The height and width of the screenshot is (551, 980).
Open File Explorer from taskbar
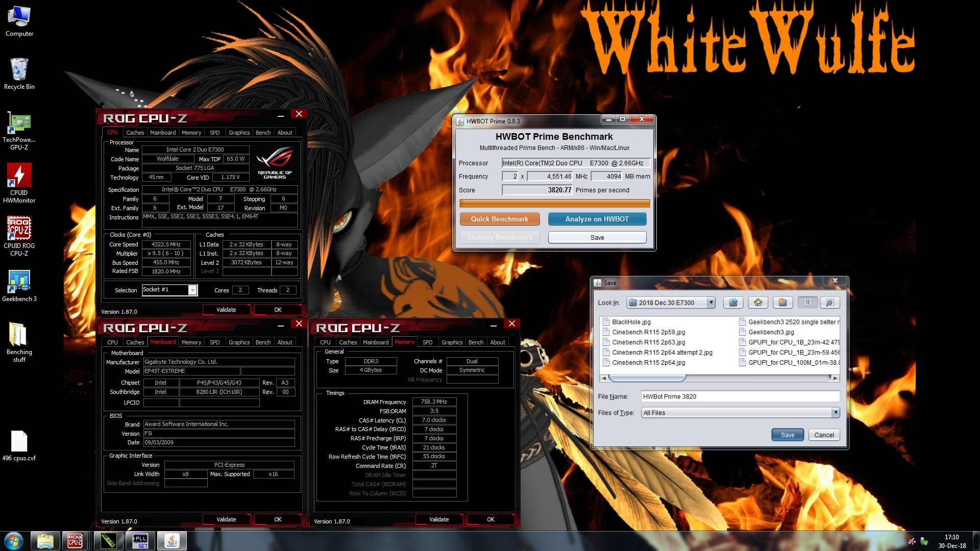point(45,541)
